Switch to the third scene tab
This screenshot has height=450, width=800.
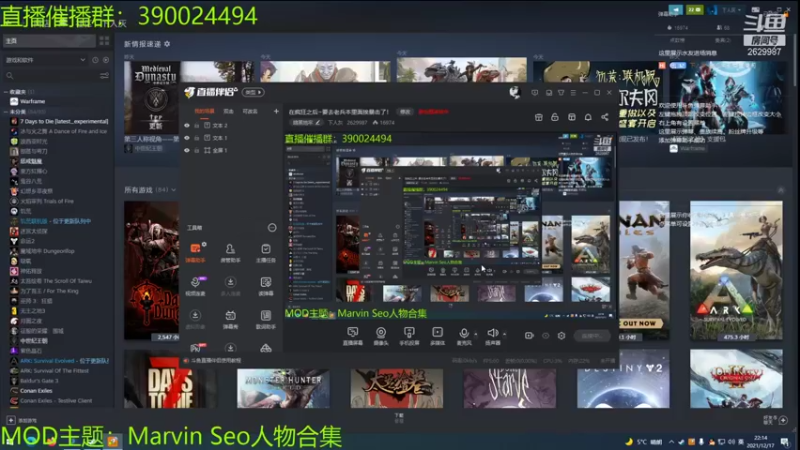[x=249, y=111]
